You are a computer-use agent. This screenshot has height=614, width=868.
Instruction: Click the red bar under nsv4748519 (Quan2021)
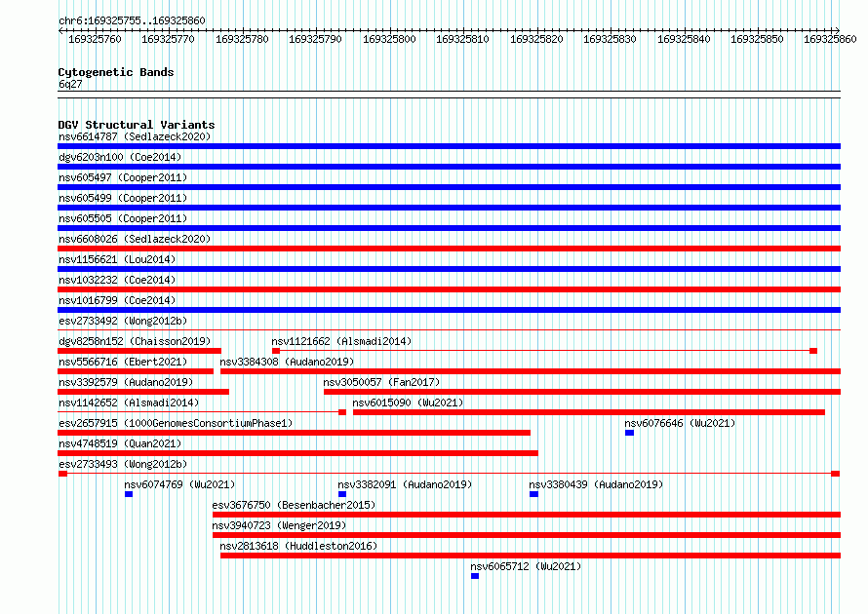297,453
